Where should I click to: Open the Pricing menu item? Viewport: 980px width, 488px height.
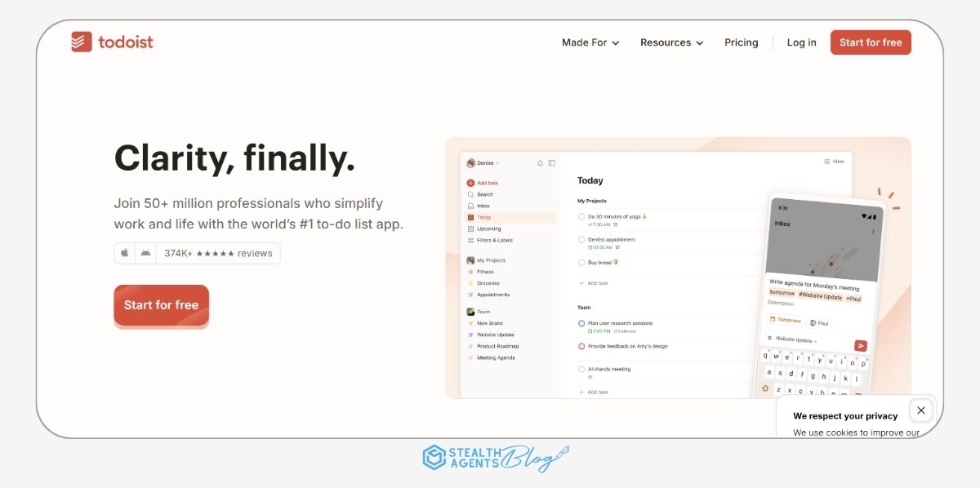click(x=741, y=42)
